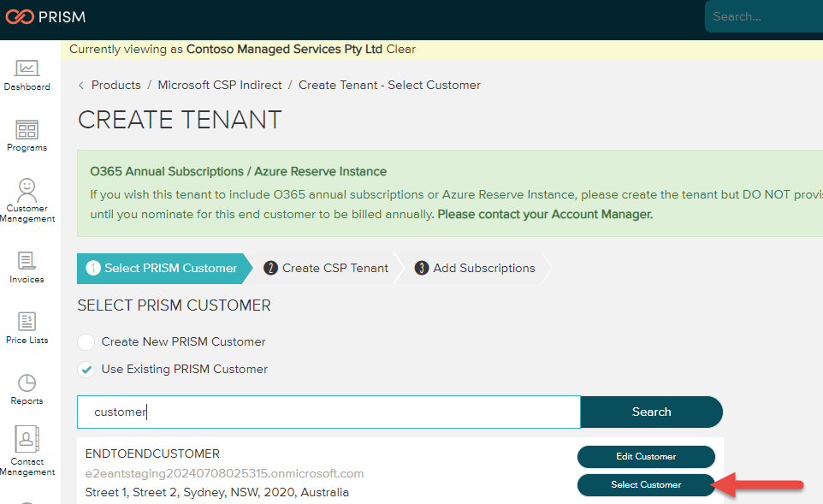This screenshot has height=504, width=823.
Task: Clear the Contoso viewing-as banner
Action: coord(401,50)
